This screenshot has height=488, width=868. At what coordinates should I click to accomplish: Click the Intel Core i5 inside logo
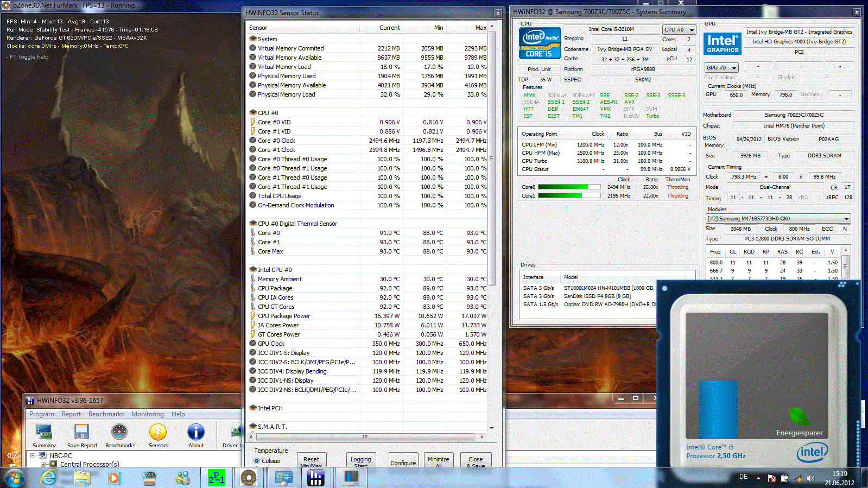(540, 43)
